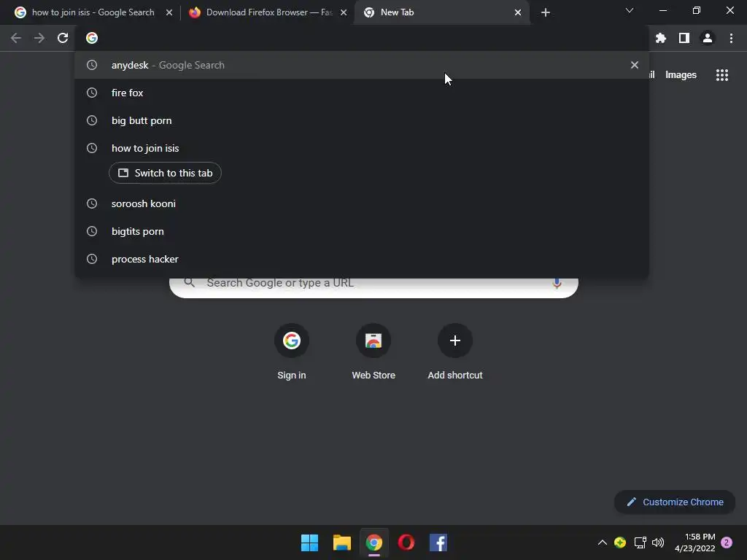
Task: Show hidden system tray icons
Action: pos(602,542)
